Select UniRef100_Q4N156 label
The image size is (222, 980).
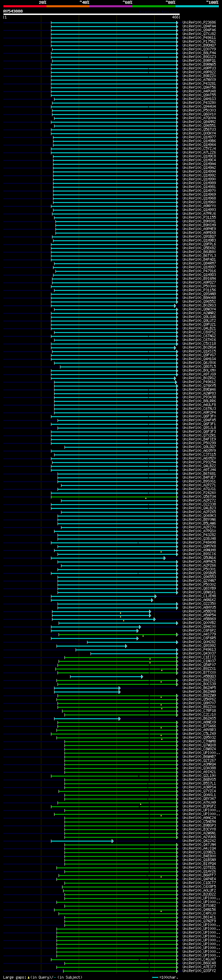199,910
